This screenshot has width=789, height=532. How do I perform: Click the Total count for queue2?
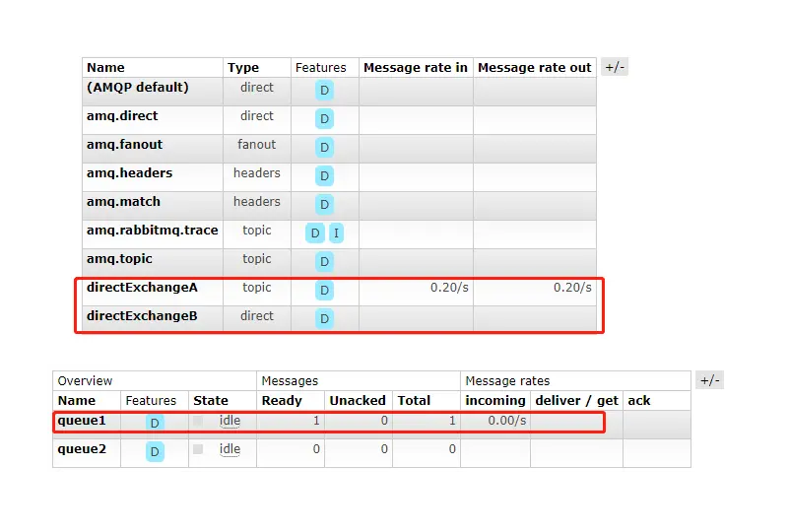452,449
